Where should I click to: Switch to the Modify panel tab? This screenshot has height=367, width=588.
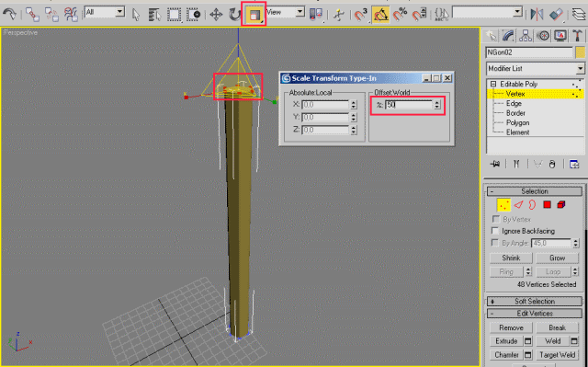coord(508,36)
